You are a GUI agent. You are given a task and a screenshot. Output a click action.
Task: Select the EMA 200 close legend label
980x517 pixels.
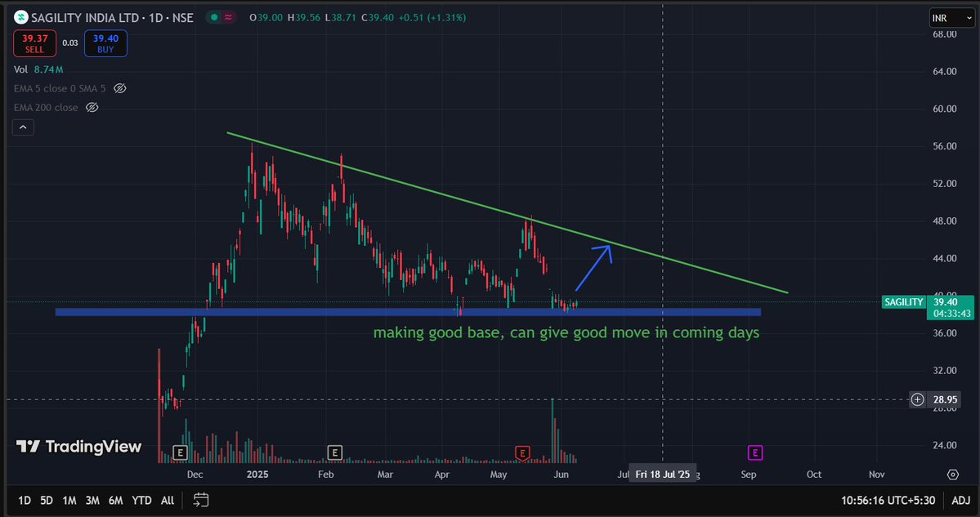coord(46,107)
